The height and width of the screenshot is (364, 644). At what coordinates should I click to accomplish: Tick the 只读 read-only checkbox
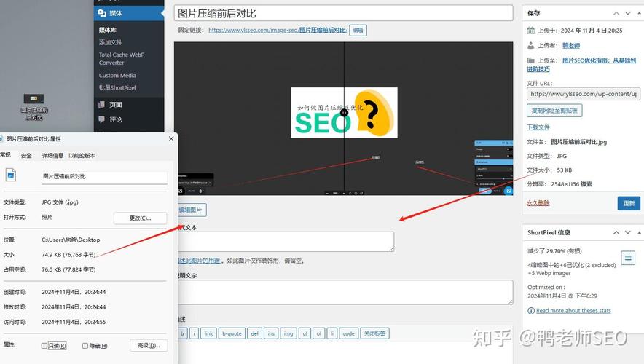[44, 346]
